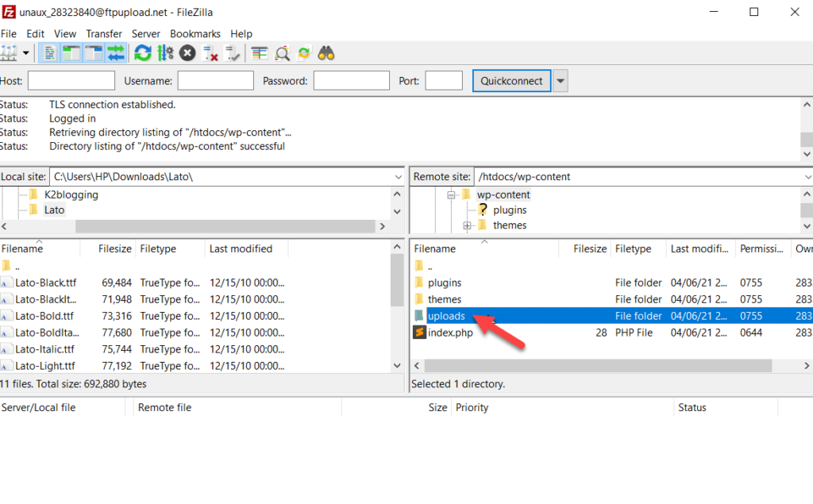Select remote themes folder row
The image size is (813, 504).
[612, 299]
